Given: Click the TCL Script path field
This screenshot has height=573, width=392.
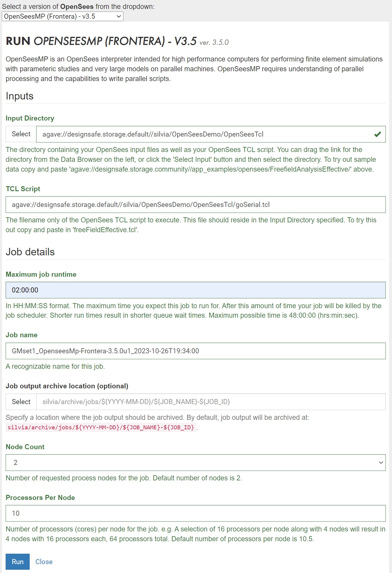Looking at the screenshot, I should [196, 204].
